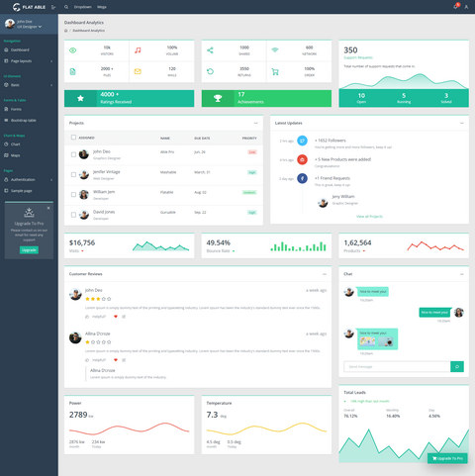Open the Dropdown menu in top bar
The height and width of the screenshot is (476, 475).
[82, 7]
